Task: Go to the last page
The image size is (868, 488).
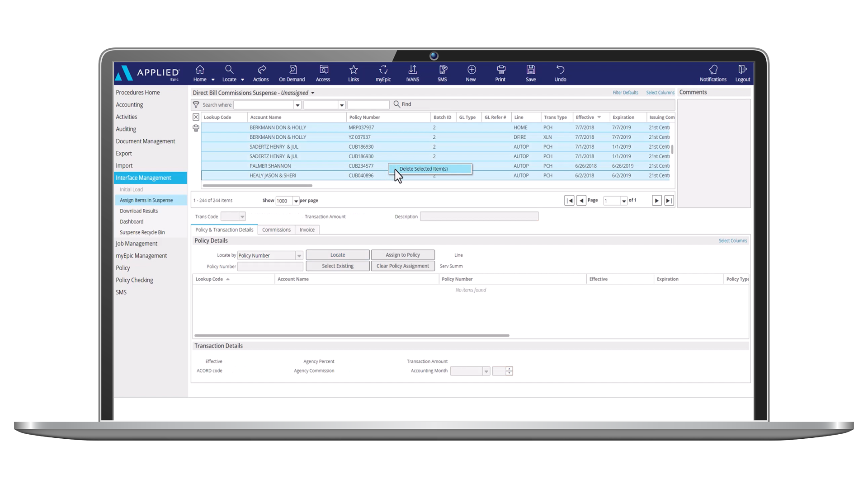Action: [x=669, y=200]
